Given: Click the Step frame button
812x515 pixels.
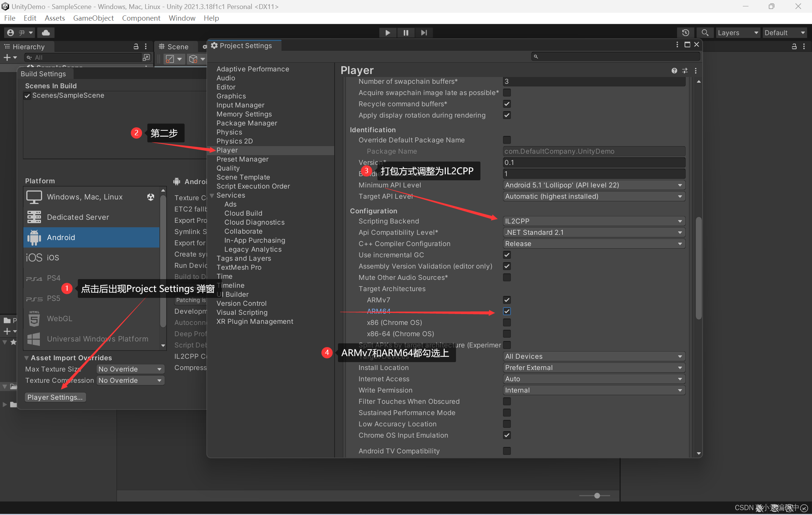Looking at the screenshot, I should coord(424,33).
